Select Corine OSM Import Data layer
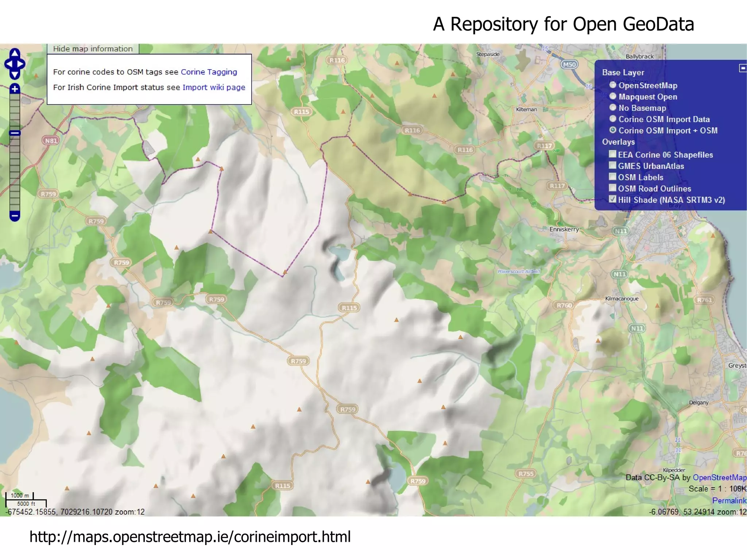The width and height of the screenshot is (747, 560). point(613,119)
